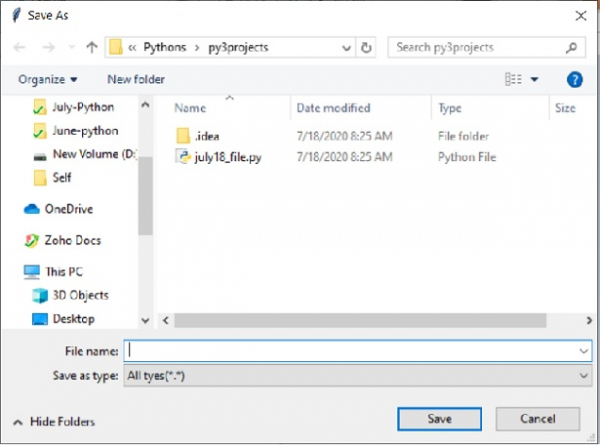Image resolution: width=600 pixels, height=447 pixels.
Task: Sort by the Date modified column
Action: coord(333,108)
